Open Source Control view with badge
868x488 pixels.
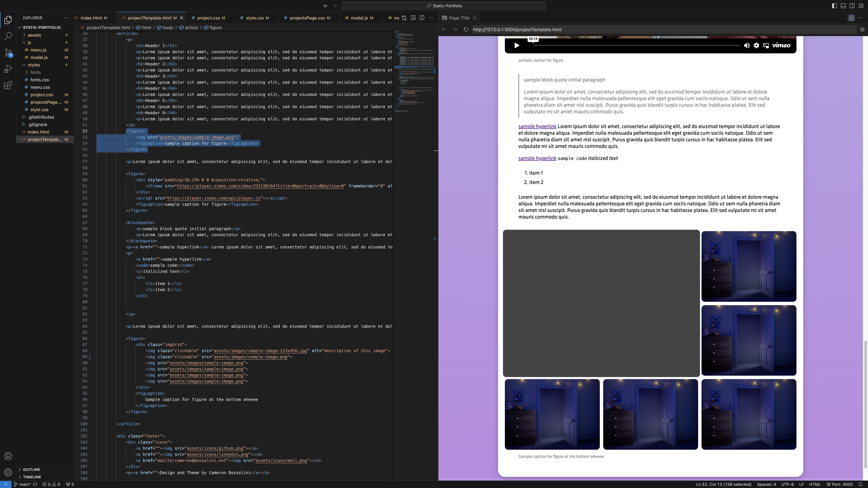(8, 53)
